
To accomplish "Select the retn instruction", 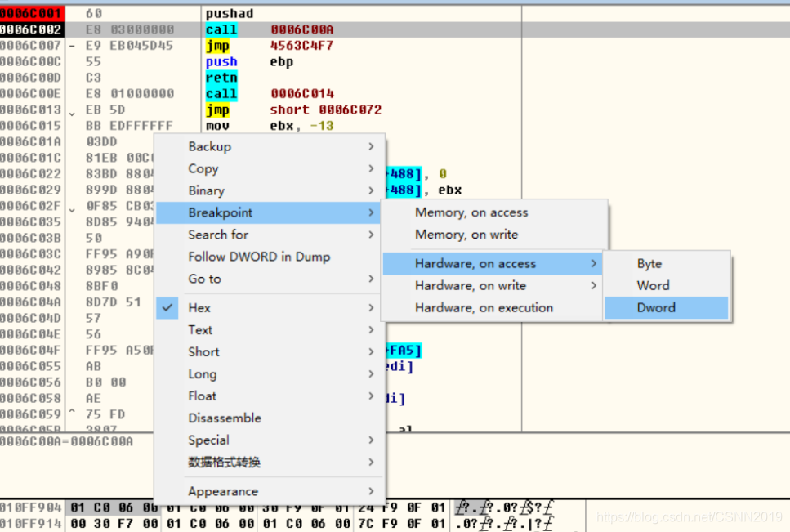I will pyautogui.click(x=221, y=78).
